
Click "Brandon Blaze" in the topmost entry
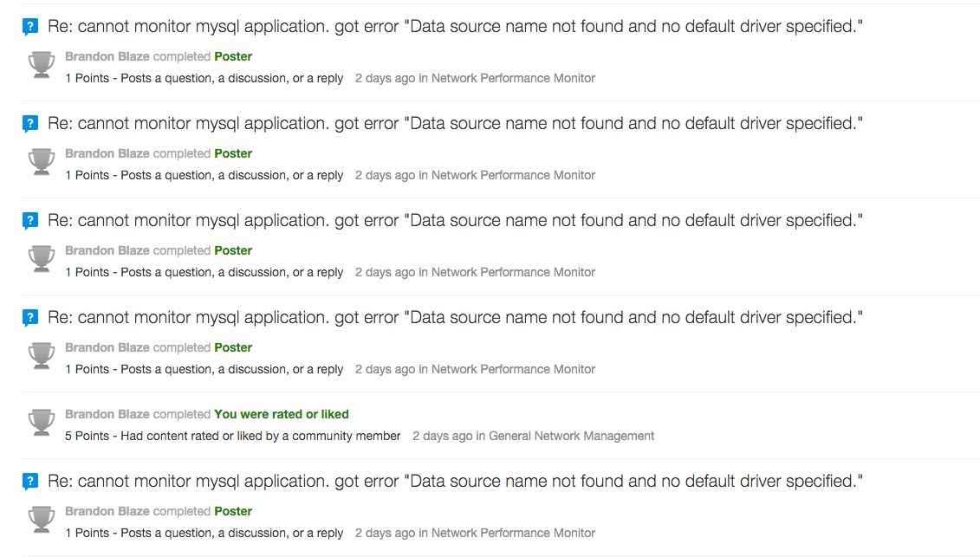click(x=107, y=56)
